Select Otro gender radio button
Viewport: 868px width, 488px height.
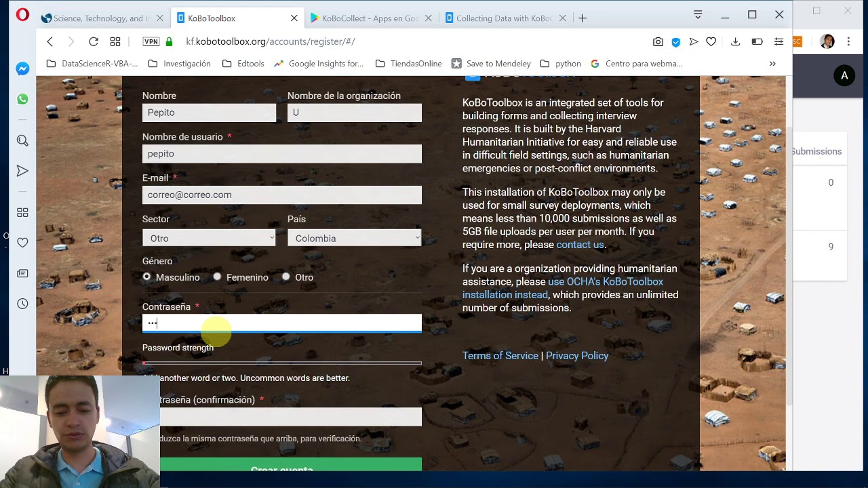pyautogui.click(x=286, y=277)
